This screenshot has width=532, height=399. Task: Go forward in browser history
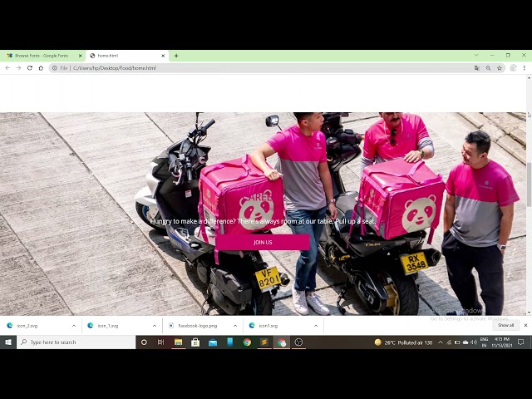(x=18, y=68)
